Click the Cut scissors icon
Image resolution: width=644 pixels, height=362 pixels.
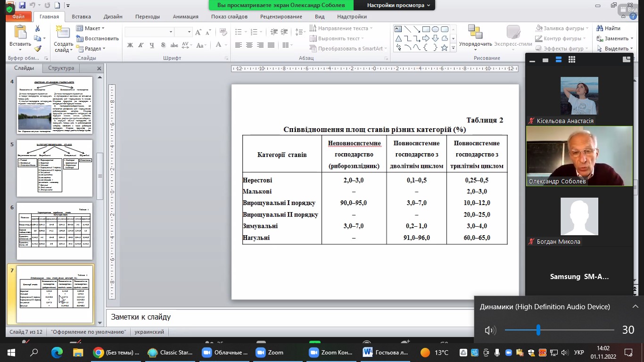click(x=38, y=29)
